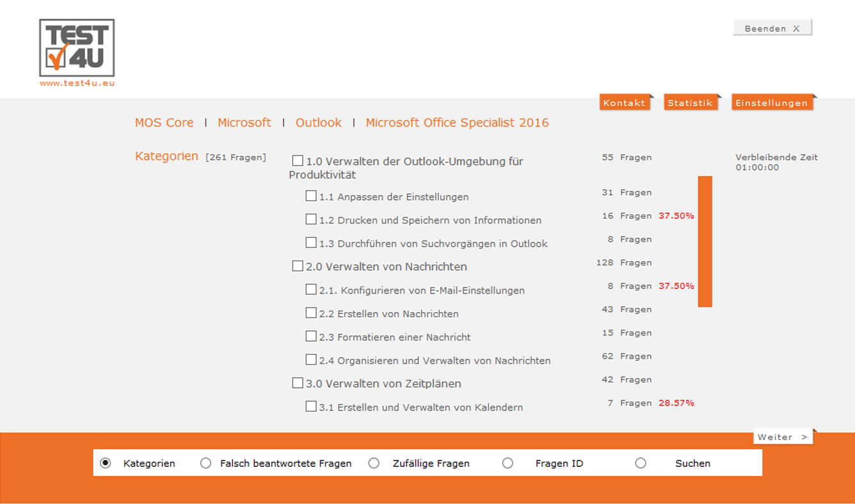
Task: Check 1.1 Anpassen der Einstellungen
Action: (x=311, y=196)
